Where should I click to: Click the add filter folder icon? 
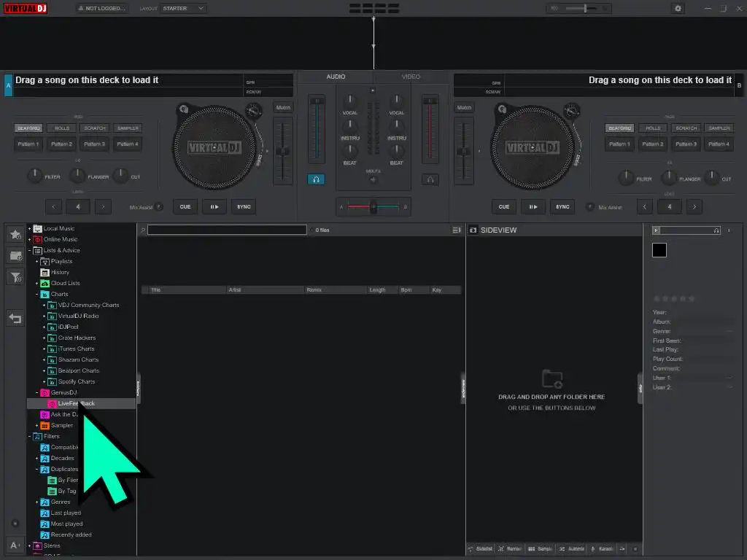tap(16, 276)
